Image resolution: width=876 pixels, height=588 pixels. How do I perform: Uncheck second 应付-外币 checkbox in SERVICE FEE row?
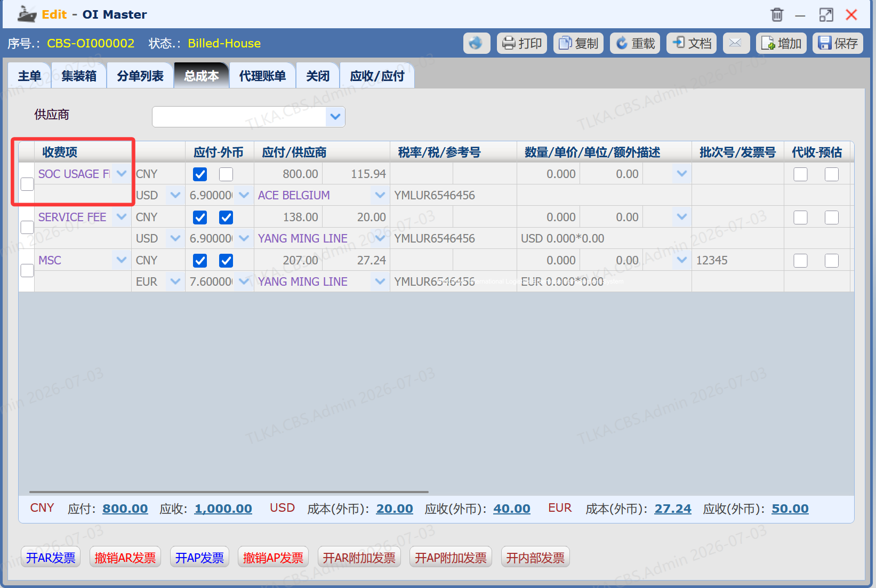[226, 218]
